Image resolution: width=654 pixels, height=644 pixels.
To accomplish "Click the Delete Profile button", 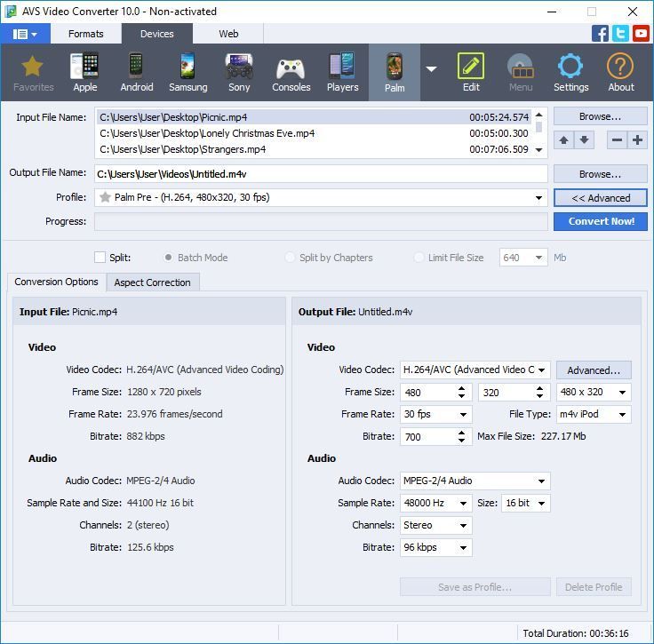I will click(x=594, y=587).
